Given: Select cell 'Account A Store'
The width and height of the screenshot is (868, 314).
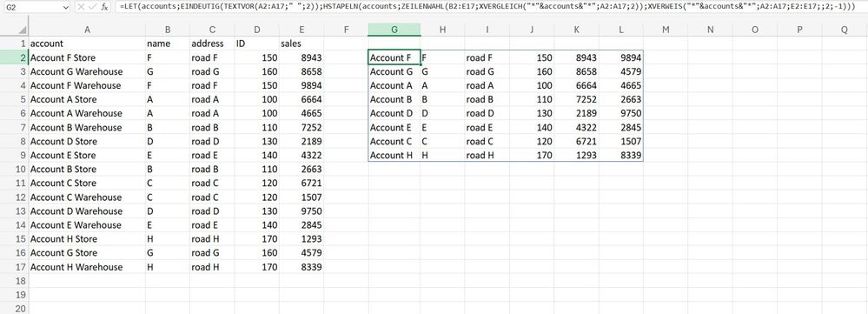Looking at the screenshot, I should [87, 99].
